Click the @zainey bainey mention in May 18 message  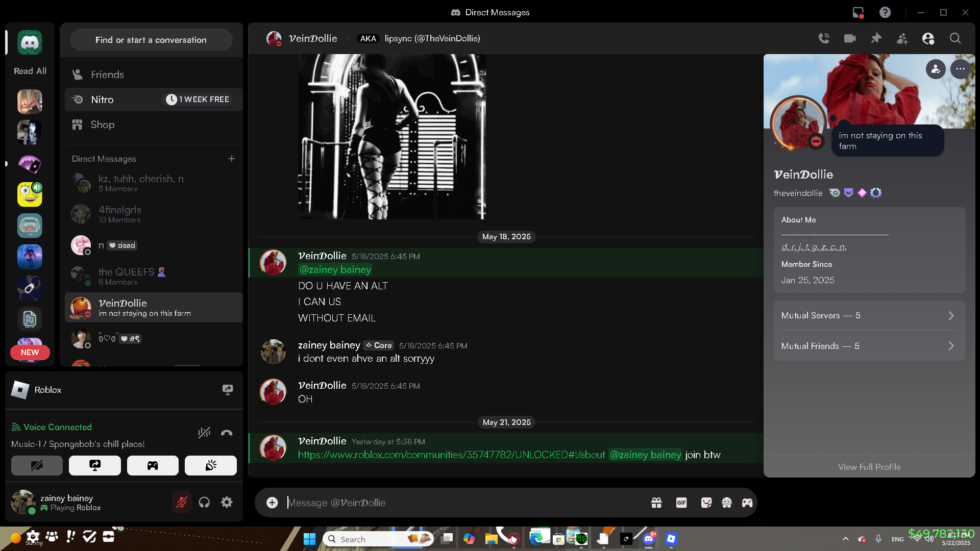335,269
